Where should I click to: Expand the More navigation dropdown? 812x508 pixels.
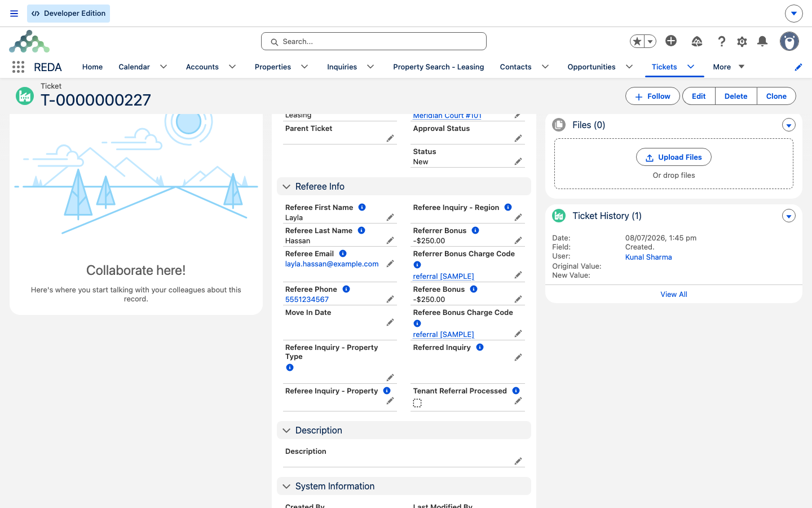[x=729, y=67]
